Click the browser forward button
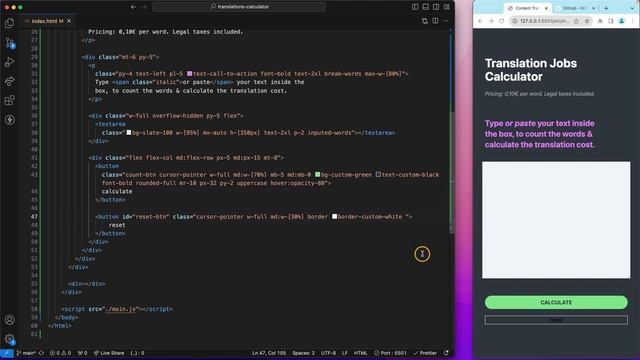Screen dimensions: 640x360 pos(491,21)
